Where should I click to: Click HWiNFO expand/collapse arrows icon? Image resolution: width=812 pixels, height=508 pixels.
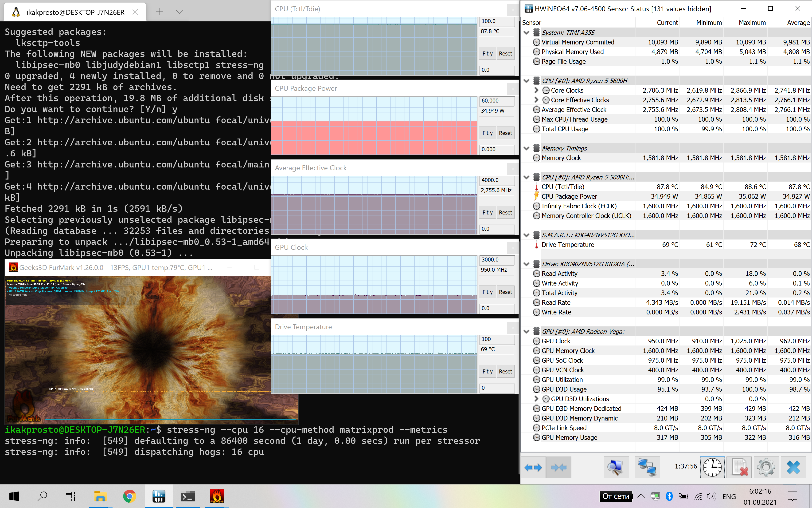[x=533, y=467]
